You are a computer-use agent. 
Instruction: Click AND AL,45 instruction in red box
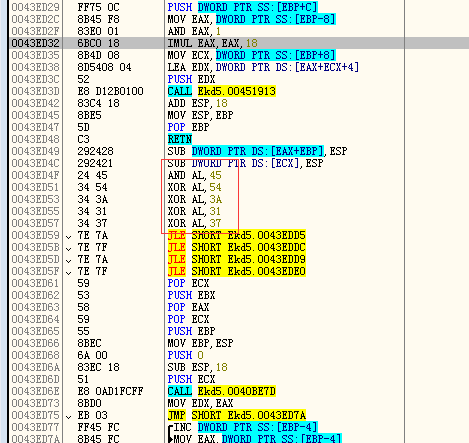click(194, 175)
